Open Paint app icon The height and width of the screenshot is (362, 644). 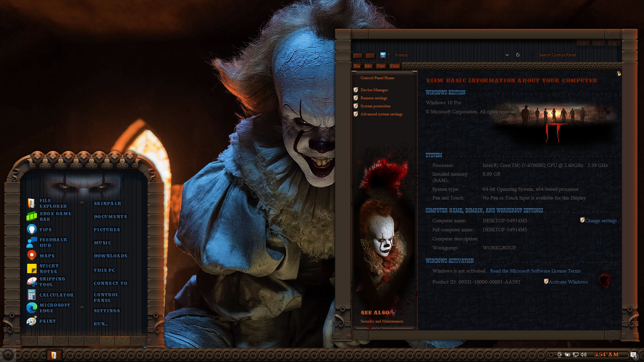point(32,321)
